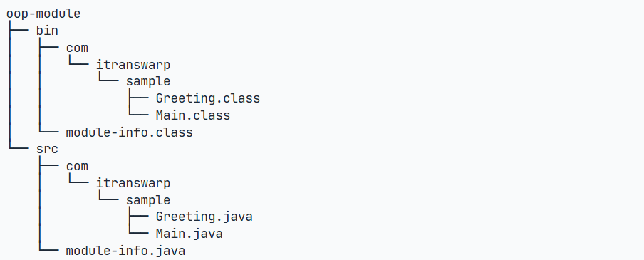Viewport: 644px width, 260px height.
Task: Open Greeting.java file
Action: pyautogui.click(x=204, y=217)
